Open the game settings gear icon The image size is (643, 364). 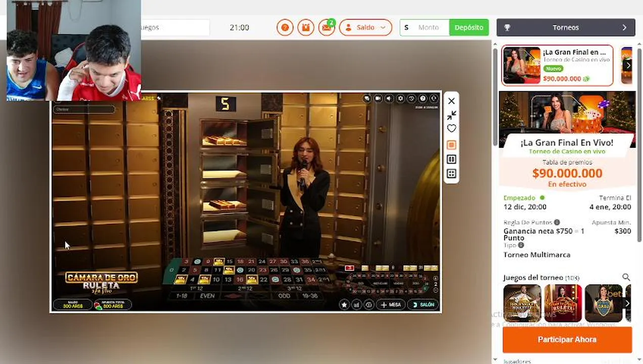click(400, 99)
